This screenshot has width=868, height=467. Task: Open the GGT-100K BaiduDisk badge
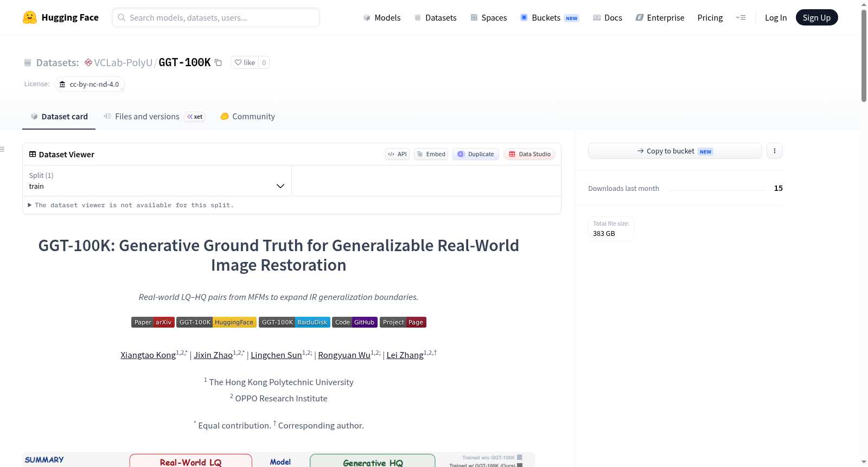(295, 322)
